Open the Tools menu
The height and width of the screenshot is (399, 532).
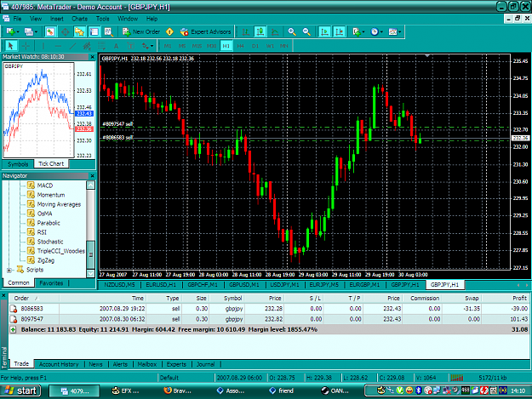(102, 19)
